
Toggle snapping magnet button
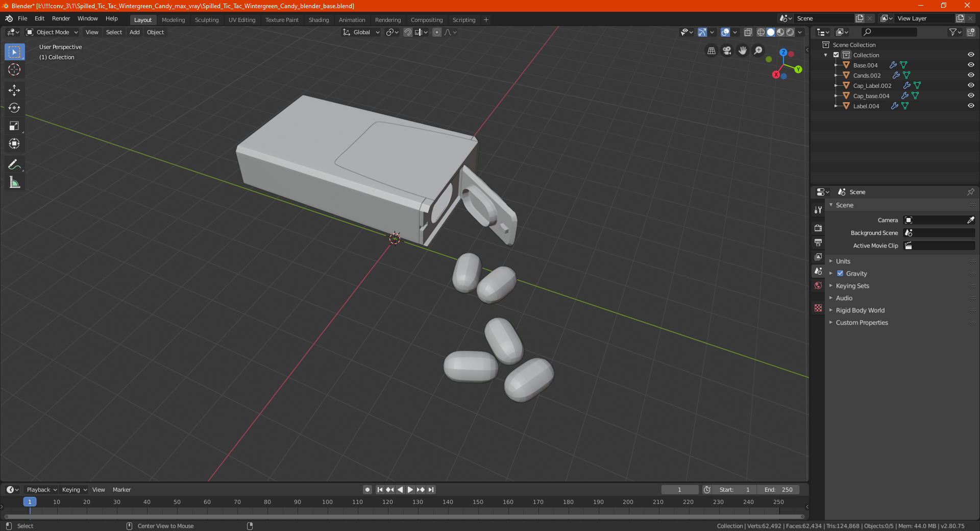point(407,32)
